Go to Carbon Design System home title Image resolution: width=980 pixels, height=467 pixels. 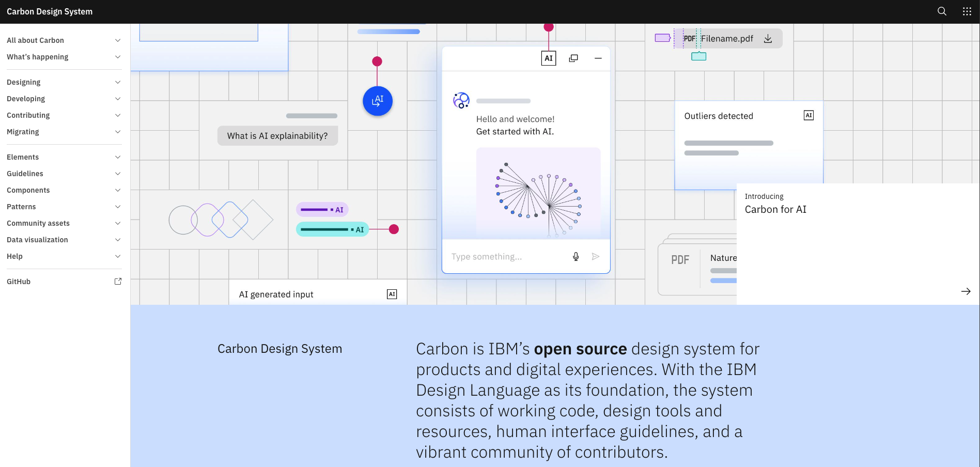coord(50,11)
